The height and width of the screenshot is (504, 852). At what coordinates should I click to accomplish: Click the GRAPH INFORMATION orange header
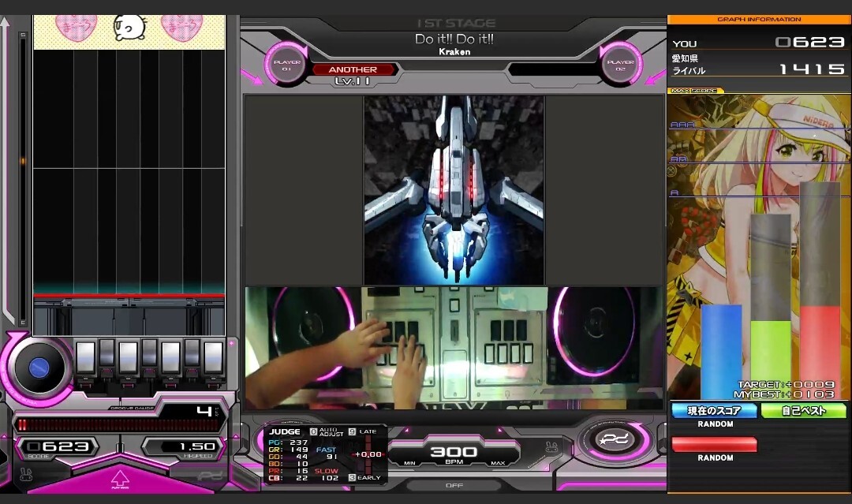[x=759, y=20]
